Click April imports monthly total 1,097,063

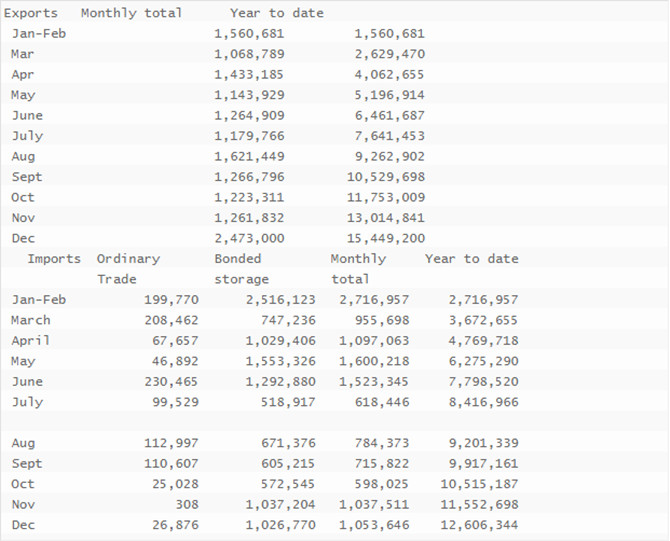tap(374, 341)
